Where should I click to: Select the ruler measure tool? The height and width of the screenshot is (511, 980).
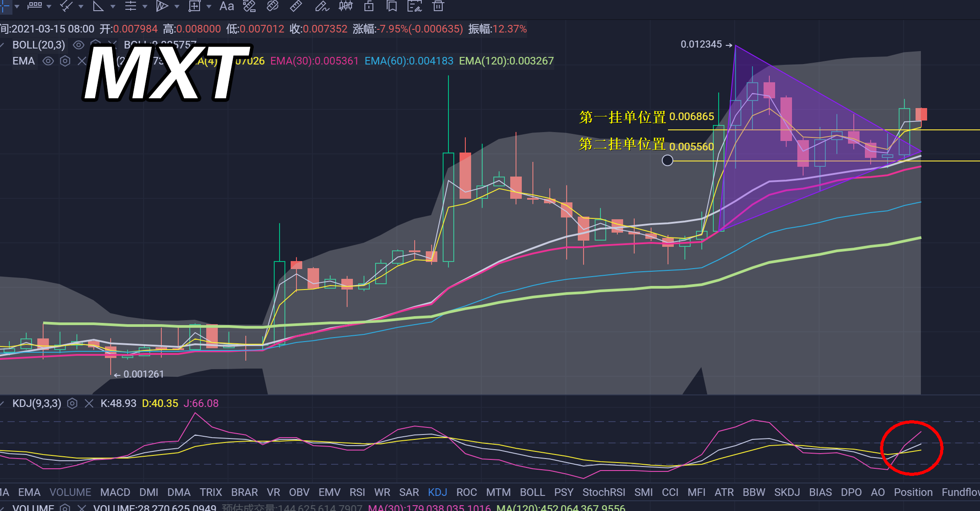(296, 6)
